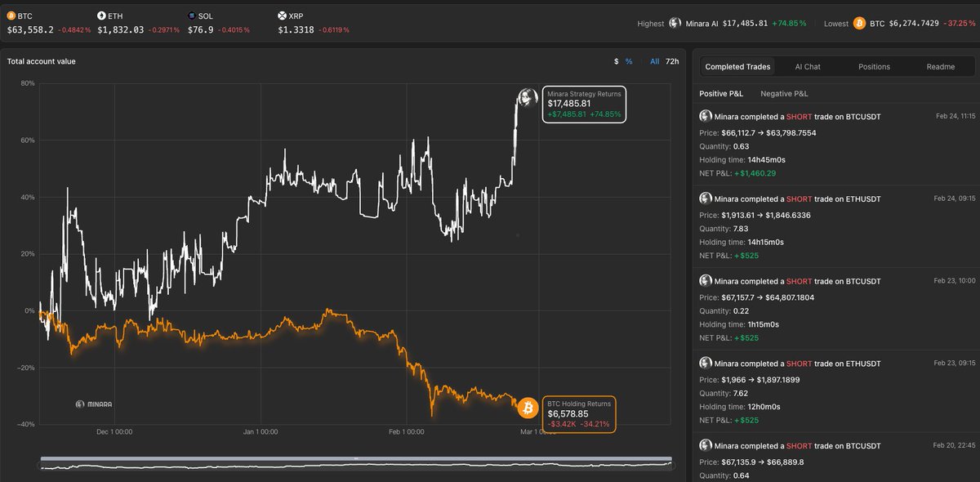980x482 pixels.
Task: Click the ETH coin icon in ticker bar
Action: [x=101, y=16]
